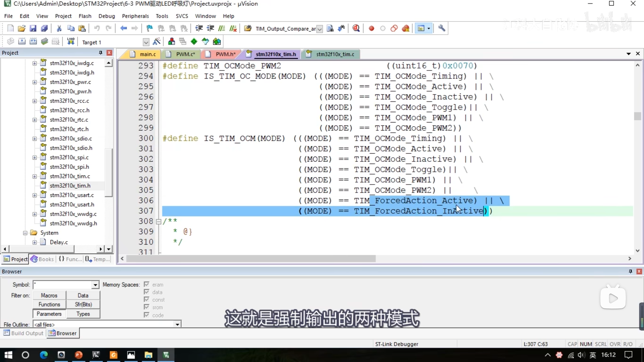644x362 pixels.
Task: Open the Symbol combo box dropdown
Action: pyautogui.click(x=95, y=285)
